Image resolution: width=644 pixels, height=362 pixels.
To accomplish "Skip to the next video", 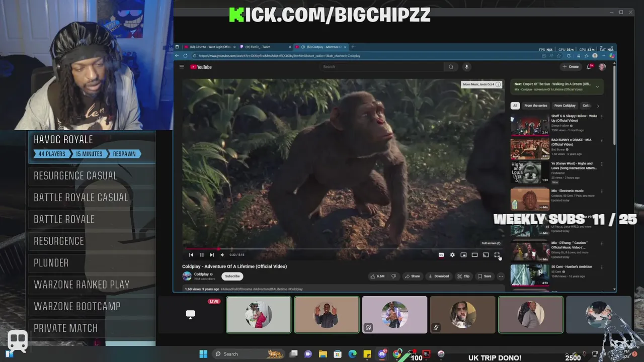I will pyautogui.click(x=212, y=255).
